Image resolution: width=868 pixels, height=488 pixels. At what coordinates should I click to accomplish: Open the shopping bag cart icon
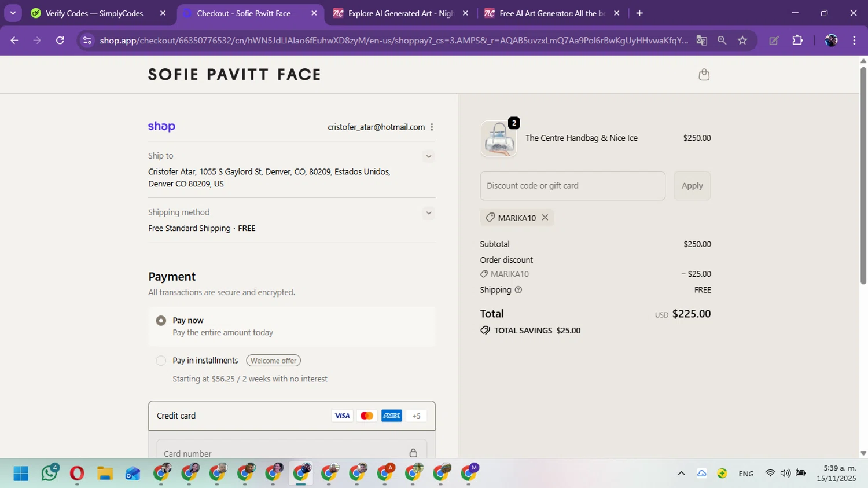coord(704,75)
